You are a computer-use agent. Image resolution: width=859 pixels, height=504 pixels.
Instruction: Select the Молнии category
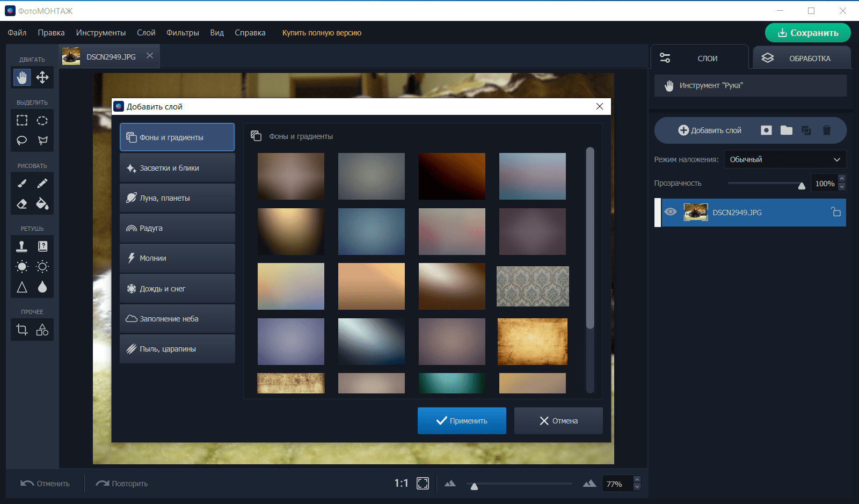click(177, 258)
